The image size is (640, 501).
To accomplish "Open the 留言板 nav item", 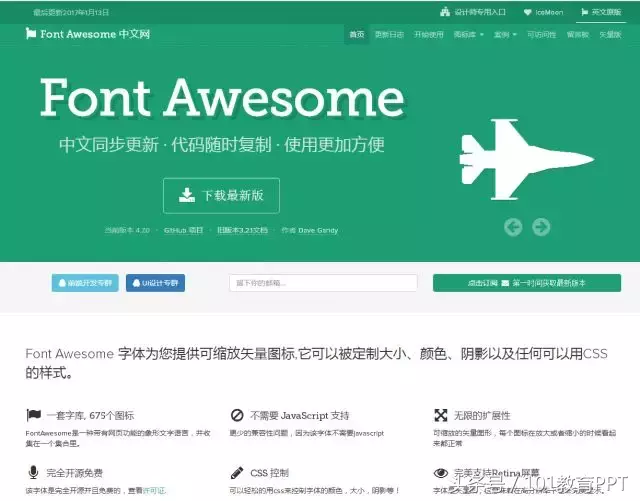I will click(578, 35).
